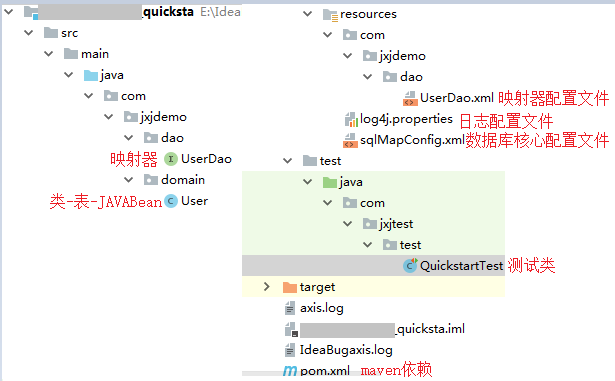Click the resources root folder icon
Viewport: 615px width, 381px height.
pos(330,15)
